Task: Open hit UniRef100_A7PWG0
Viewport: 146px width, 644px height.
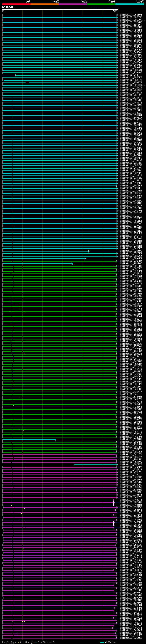Action: 131,22
